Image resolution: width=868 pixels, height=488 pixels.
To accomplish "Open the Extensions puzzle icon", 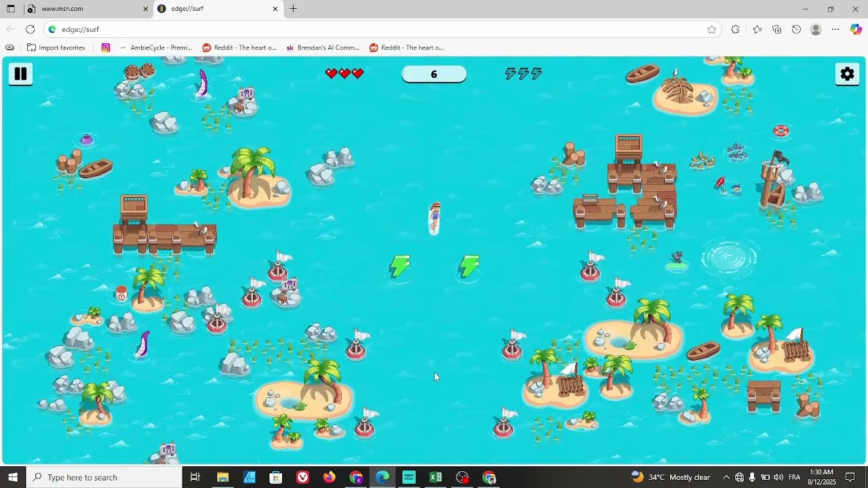I will pos(735,29).
